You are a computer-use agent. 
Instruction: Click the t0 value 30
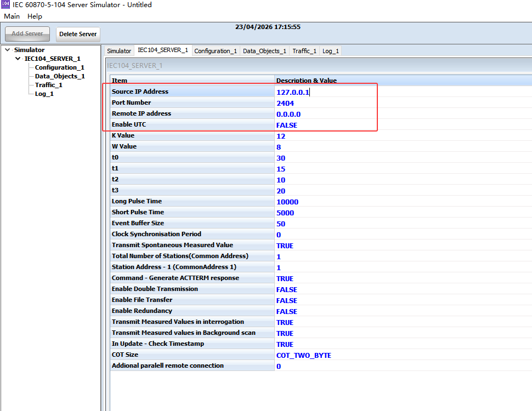[281, 158]
